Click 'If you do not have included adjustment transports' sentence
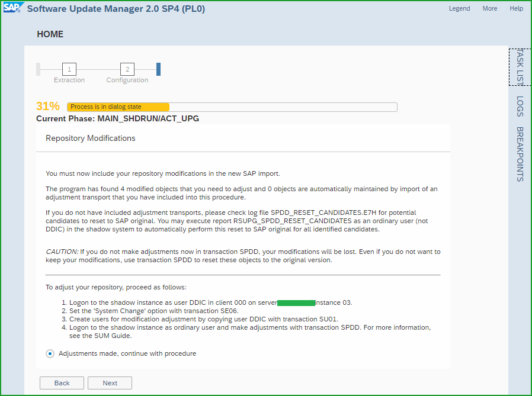Viewport: 532px width, 396px height. tap(237, 221)
